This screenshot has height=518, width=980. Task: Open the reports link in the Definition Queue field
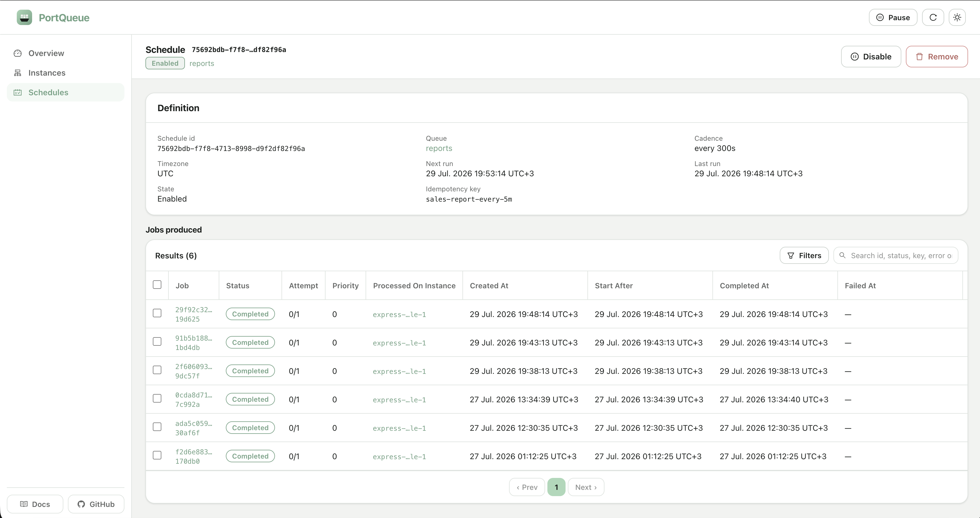click(x=439, y=148)
